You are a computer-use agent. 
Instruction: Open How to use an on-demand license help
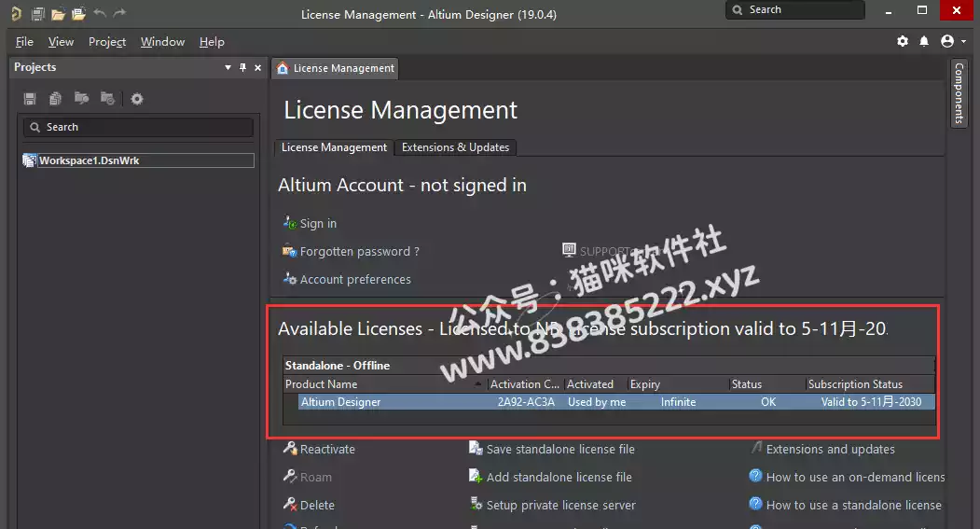(856, 477)
